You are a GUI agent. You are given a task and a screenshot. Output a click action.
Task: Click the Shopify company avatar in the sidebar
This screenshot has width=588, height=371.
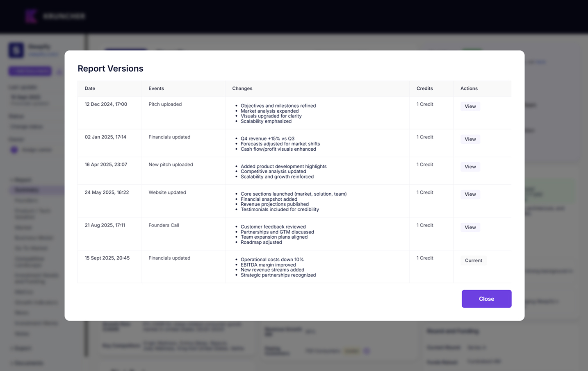[16, 50]
